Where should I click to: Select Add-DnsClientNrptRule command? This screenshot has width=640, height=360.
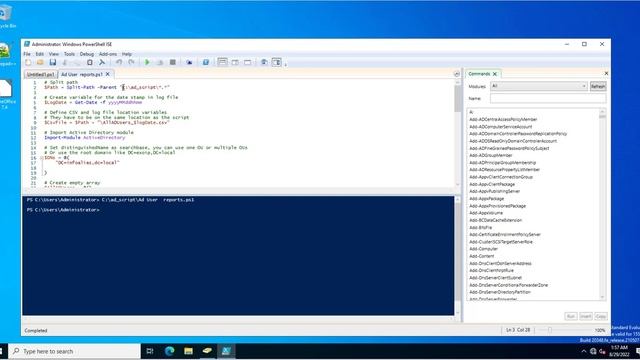click(x=491, y=271)
